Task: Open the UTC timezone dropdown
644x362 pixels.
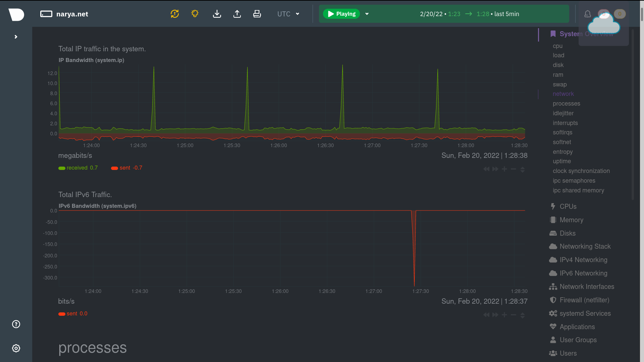Action: coord(288,14)
